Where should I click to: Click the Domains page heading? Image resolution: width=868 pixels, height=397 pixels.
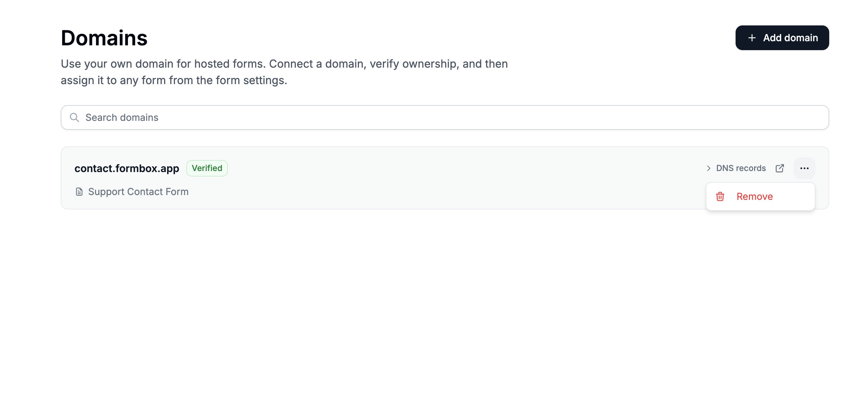click(104, 38)
